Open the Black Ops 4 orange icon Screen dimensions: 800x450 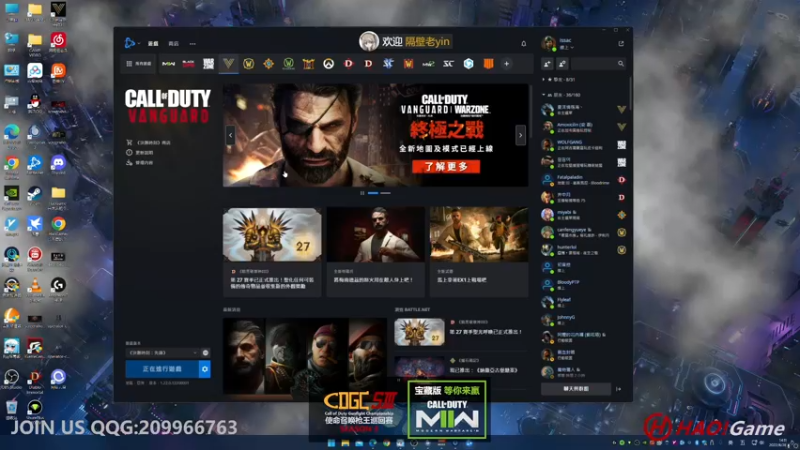488,64
